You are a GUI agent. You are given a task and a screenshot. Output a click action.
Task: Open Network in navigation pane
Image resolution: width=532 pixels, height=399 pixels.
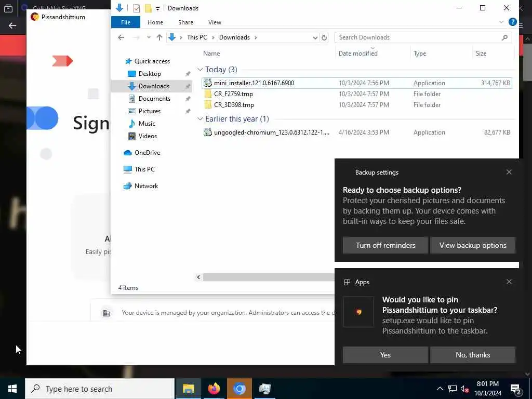tap(146, 186)
